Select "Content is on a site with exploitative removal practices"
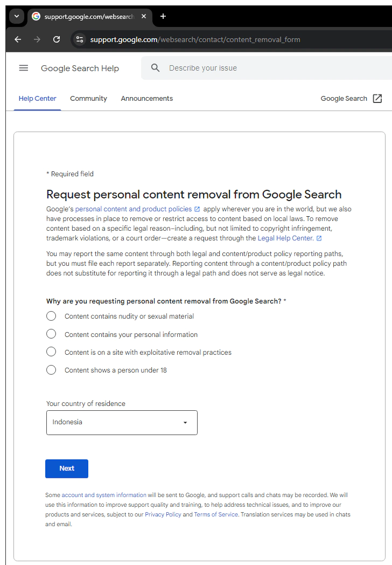The image size is (392, 565). (x=51, y=352)
